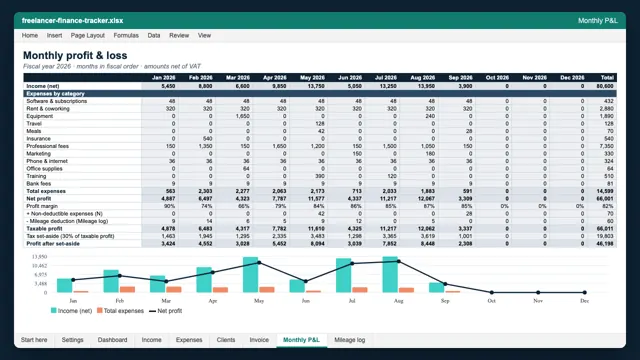Click the Non-deductible expenses (N) row label
This screenshot has width=640, height=360.
coord(64,213)
